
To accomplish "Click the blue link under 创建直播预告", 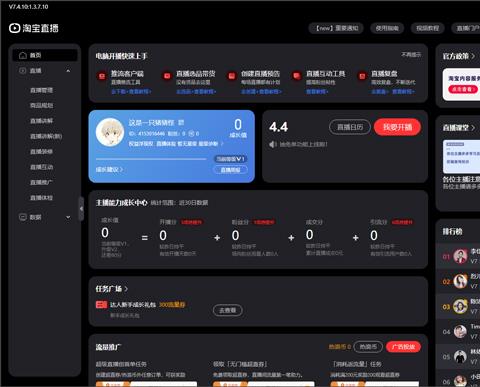I will coord(261,92).
